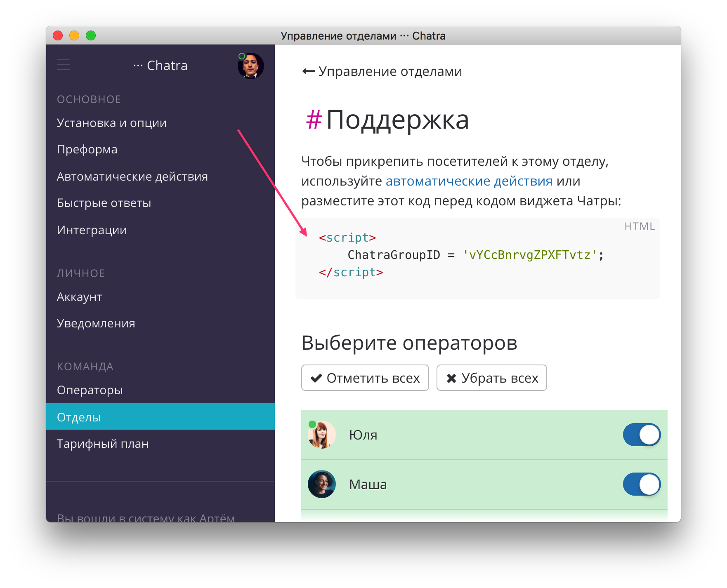Click the pink hash symbol
This screenshot has height=588, width=727.
click(314, 120)
